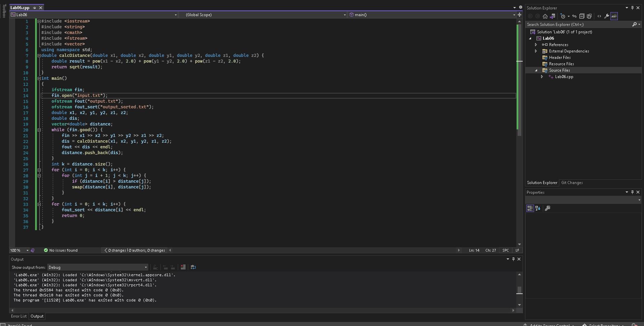Click the Lab06.cpp editor tab
Viewport: 644px width, 326px height.
20,7
